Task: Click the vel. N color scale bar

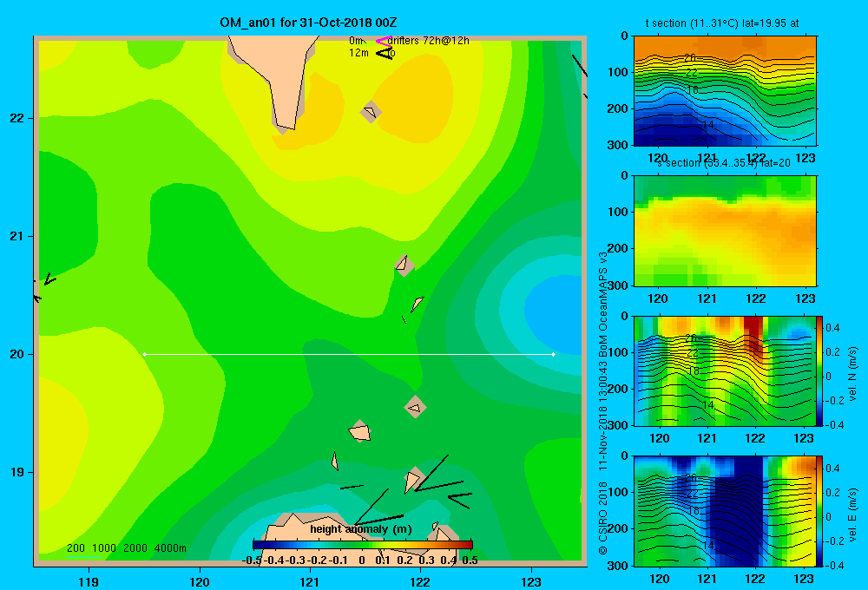Action: pyautogui.click(x=820, y=370)
